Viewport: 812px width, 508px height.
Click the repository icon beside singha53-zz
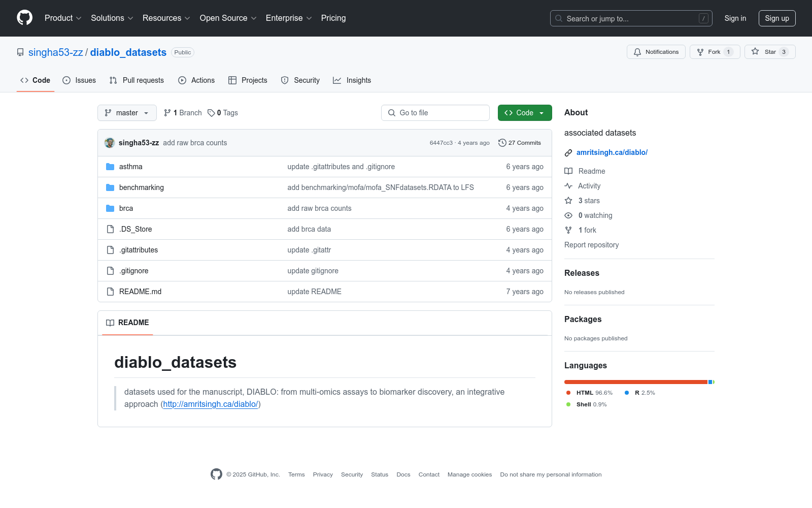click(20, 52)
